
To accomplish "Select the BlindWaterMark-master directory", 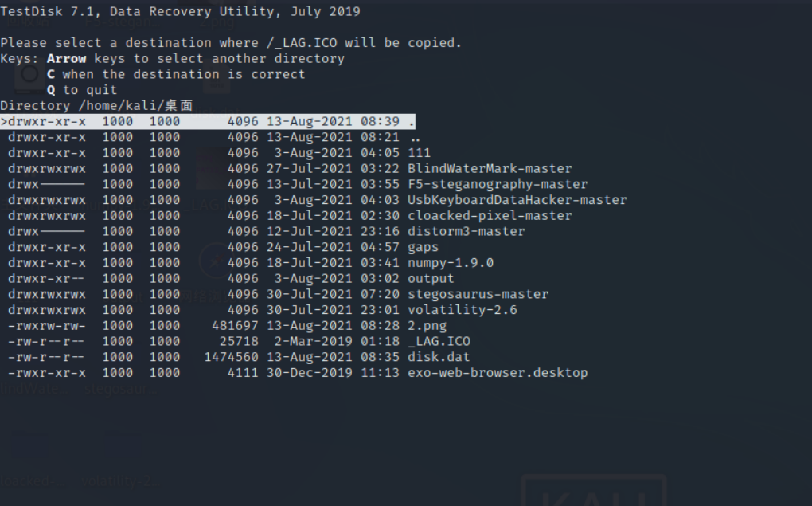I will 489,168.
